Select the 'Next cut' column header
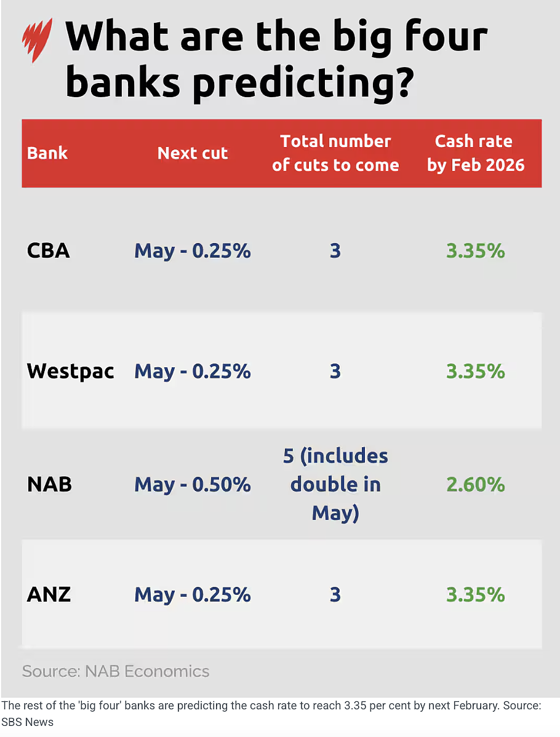This screenshot has width=560, height=737. coord(193,153)
